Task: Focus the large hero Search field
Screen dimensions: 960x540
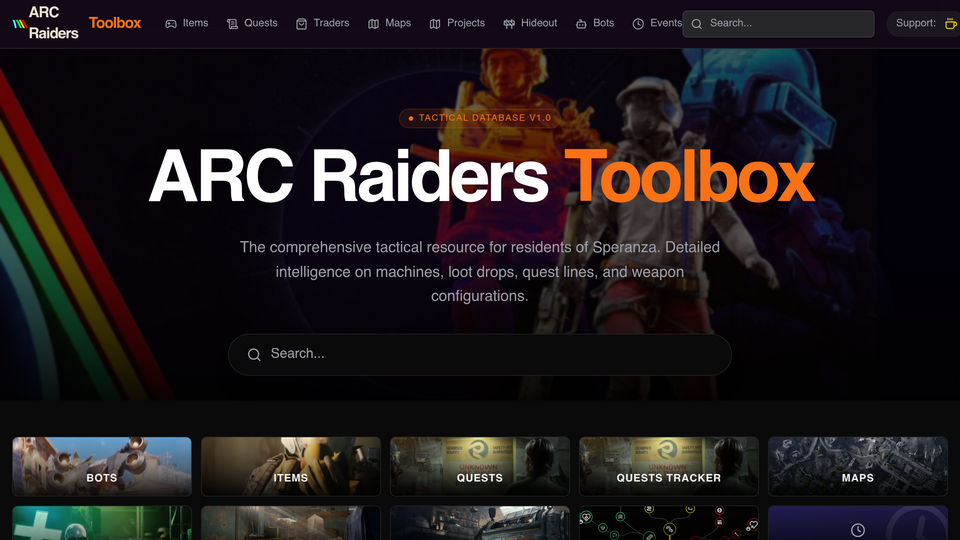Action: pyautogui.click(x=480, y=354)
